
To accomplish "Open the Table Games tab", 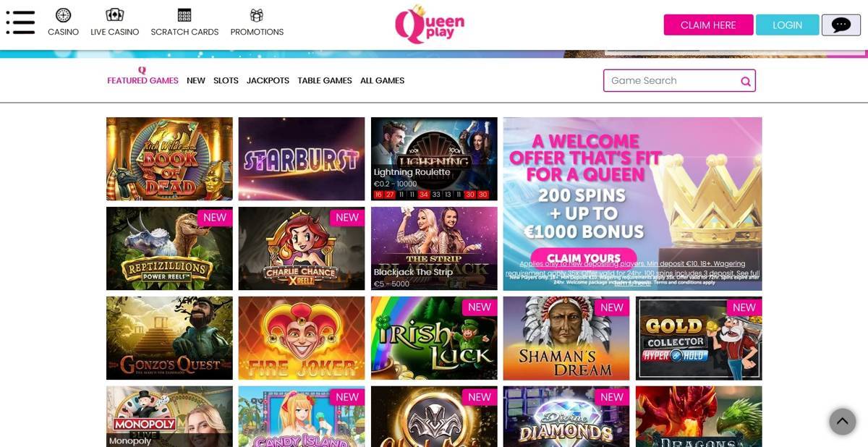I will (325, 80).
